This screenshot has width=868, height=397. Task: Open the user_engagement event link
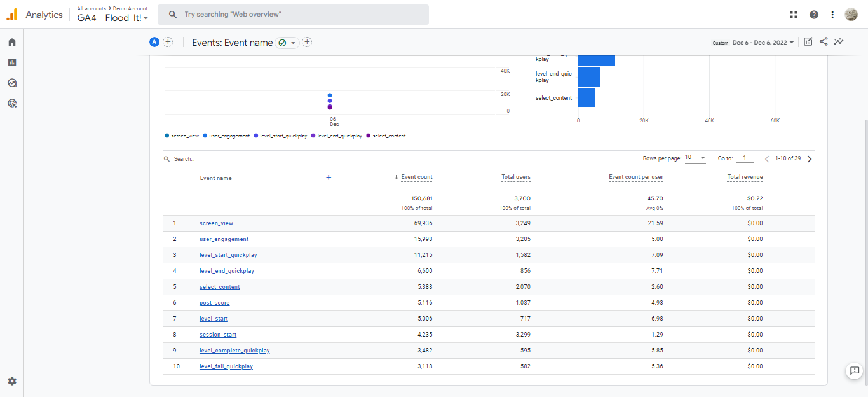pyautogui.click(x=224, y=239)
